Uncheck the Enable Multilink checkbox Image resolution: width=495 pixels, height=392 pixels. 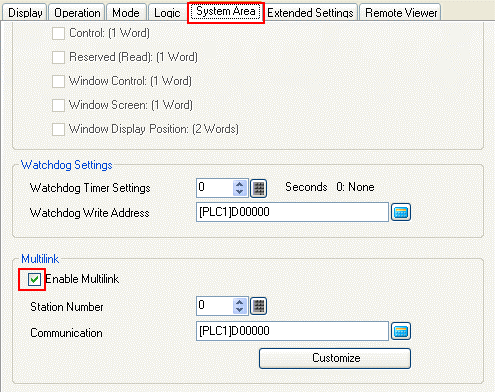coord(34,279)
